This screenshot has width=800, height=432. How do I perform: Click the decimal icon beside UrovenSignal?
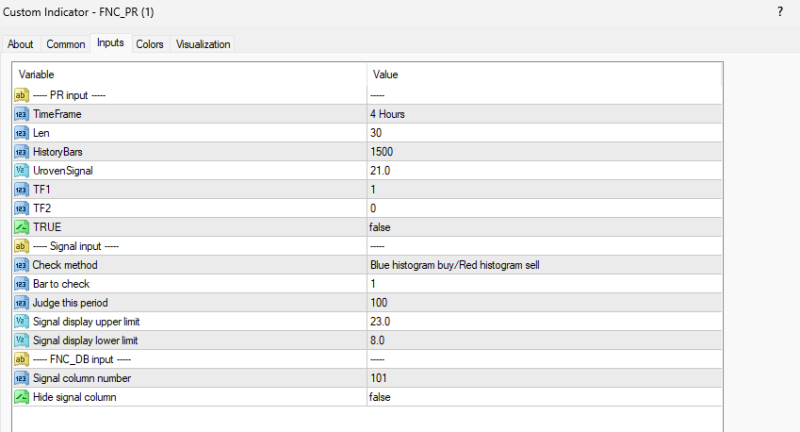tap(22, 171)
